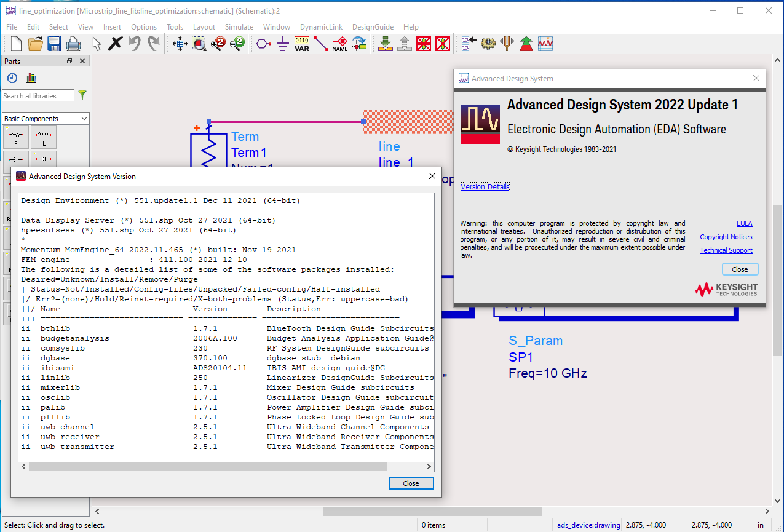Screen dimensions: 784x532
Task: Click the Redo arrow icon
Action: coord(153,44)
